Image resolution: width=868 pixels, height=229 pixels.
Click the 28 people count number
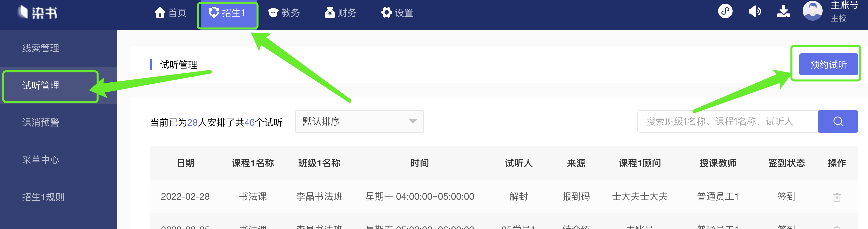pyautogui.click(x=192, y=122)
